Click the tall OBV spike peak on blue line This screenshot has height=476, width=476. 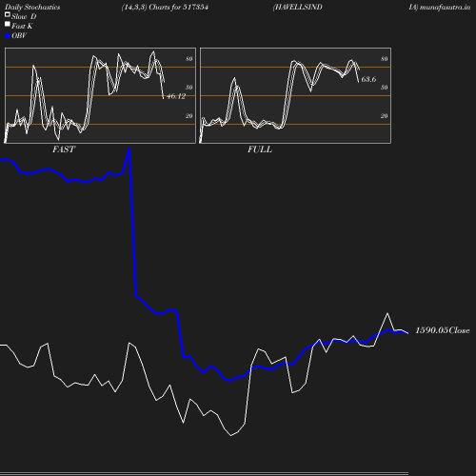point(129,149)
